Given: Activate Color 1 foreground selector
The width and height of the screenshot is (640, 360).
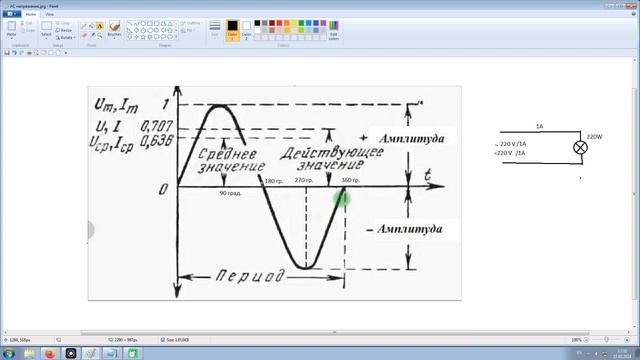Looking at the screenshot, I should click(232, 30).
